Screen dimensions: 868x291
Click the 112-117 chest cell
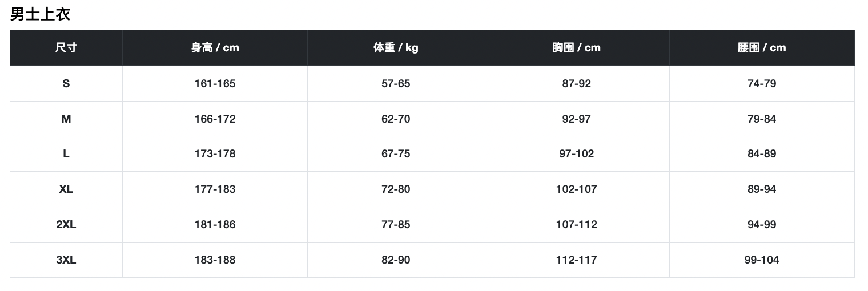(576, 260)
